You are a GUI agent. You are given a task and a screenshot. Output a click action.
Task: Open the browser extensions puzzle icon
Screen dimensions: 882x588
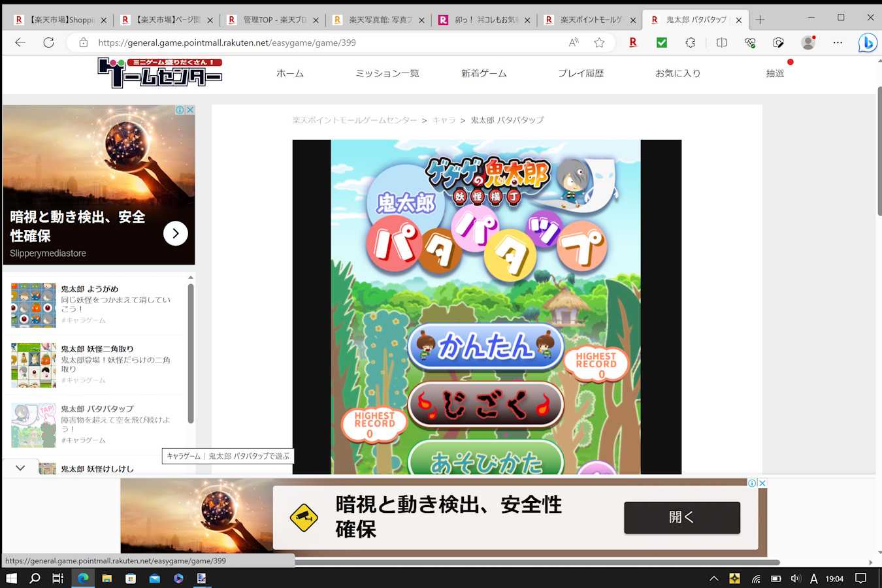691,42
